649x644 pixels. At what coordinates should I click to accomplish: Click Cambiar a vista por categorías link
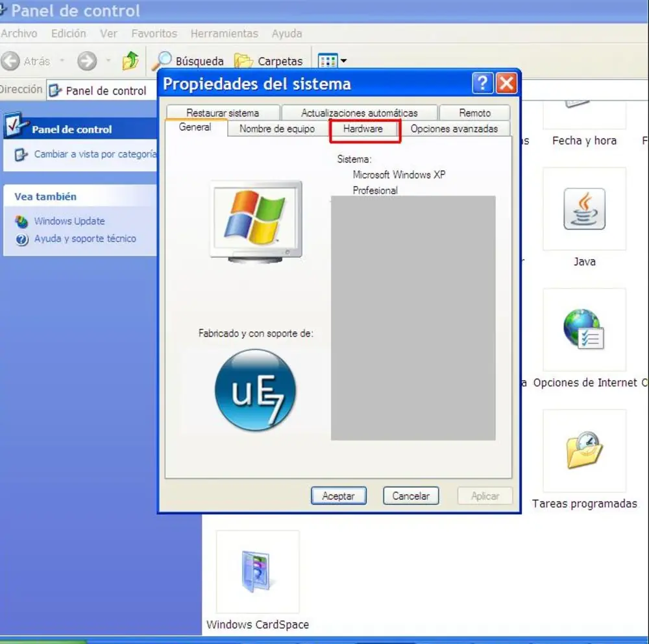[x=95, y=154]
